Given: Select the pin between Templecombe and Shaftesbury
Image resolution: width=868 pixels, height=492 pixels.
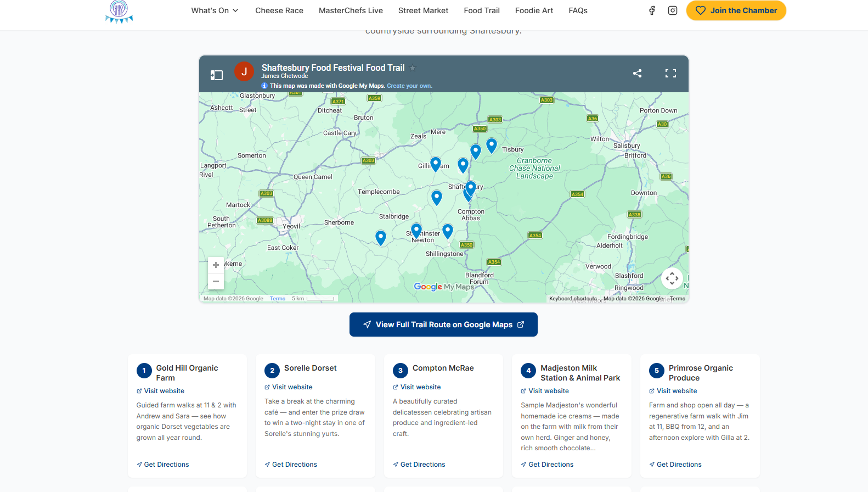Looking at the screenshot, I should click(437, 198).
